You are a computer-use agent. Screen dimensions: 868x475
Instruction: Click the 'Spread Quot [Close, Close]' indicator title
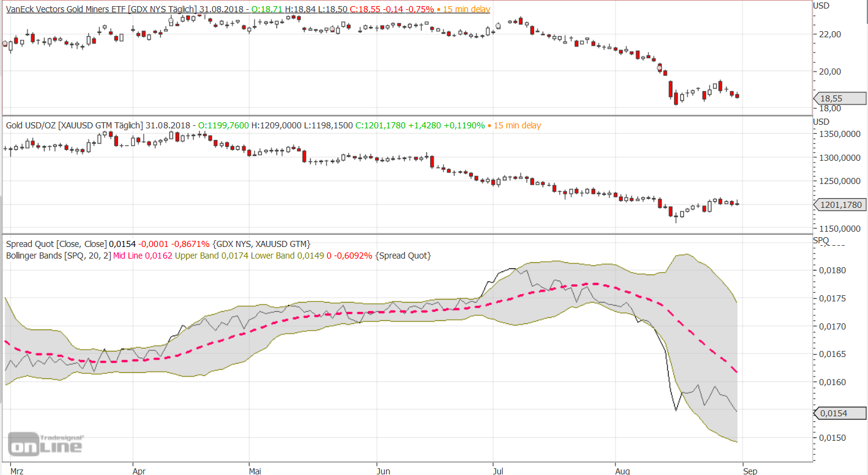pos(56,244)
